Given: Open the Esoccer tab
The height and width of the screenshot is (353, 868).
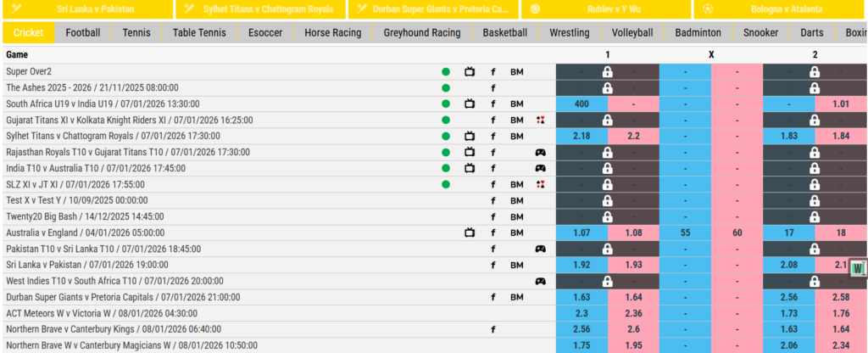Looking at the screenshot, I should (265, 33).
